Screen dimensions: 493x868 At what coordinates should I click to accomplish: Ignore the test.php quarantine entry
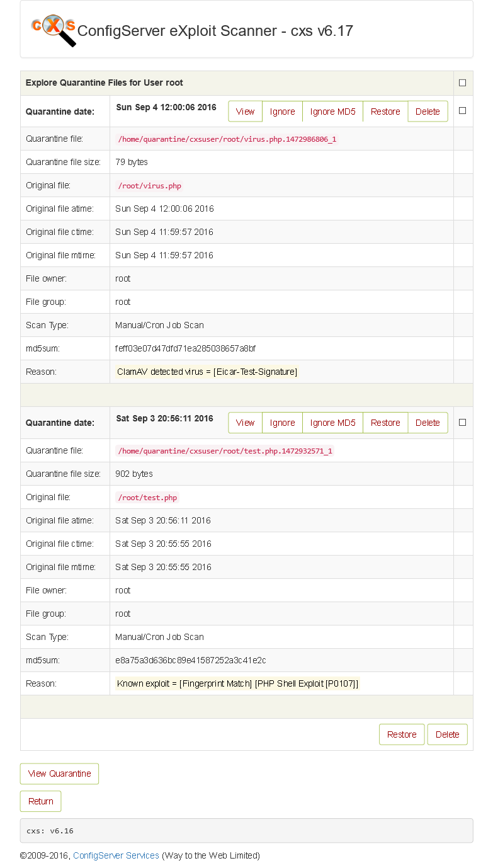coord(282,423)
